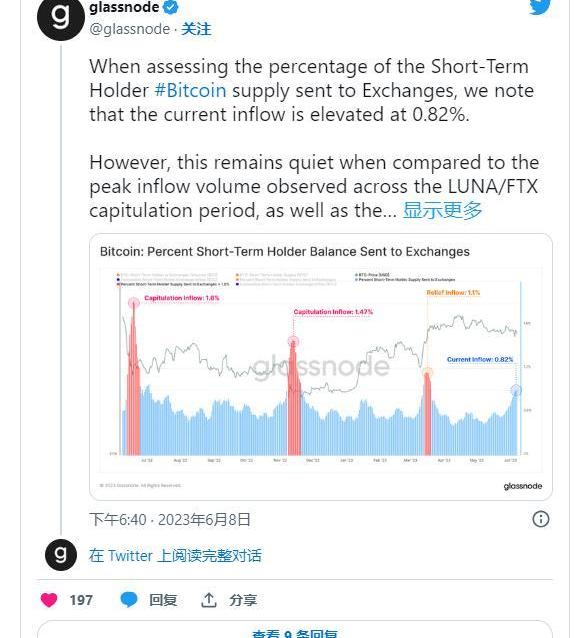The height and width of the screenshot is (638, 581).
Task: Follow glassnode via 关注 link
Action: coord(196,29)
